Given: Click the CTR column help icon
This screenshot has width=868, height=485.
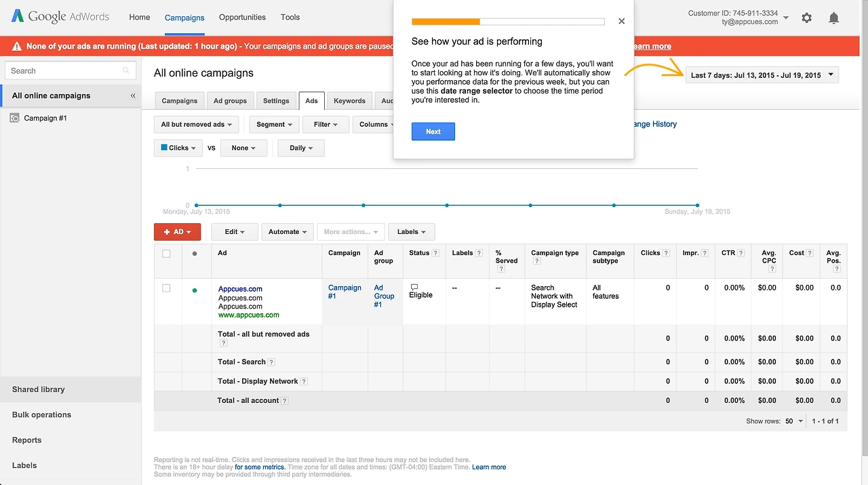Looking at the screenshot, I should [742, 253].
